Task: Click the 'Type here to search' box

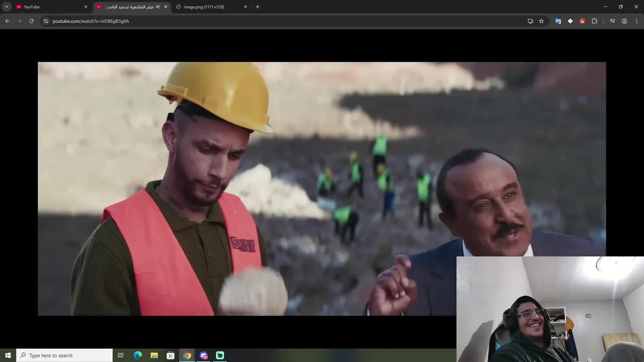Action: tap(64, 355)
